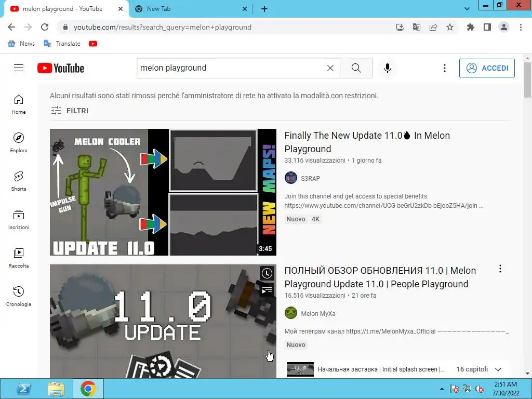
Task: Open the tab search dropdown arrow in Chrome
Action: click(467, 9)
